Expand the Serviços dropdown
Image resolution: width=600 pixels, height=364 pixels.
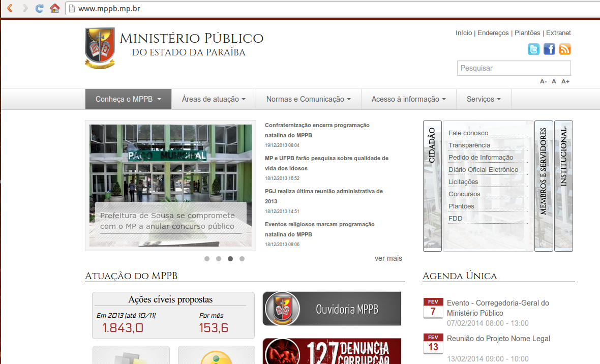[484, 99]
